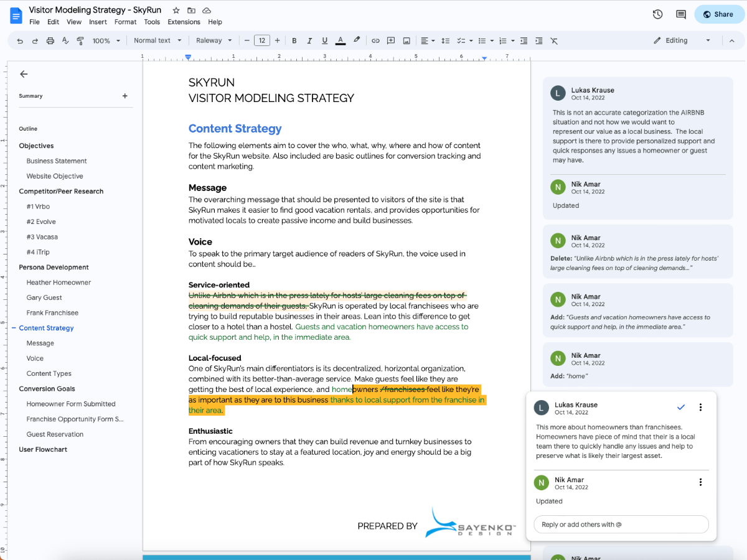The height and width of the screenshot is (560, 747).
Task: Open checklist options
Action: [464, 40]
